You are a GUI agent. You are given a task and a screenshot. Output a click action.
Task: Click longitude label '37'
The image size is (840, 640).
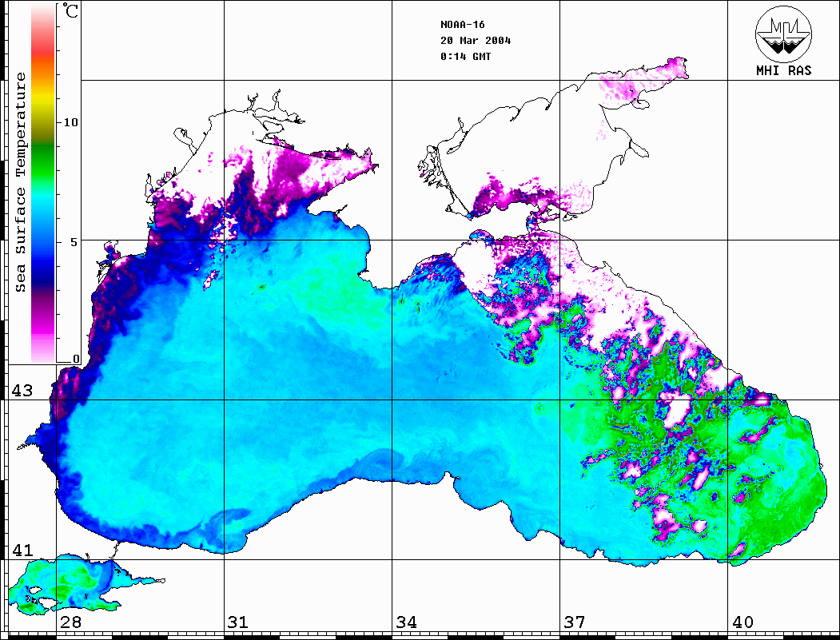[x=575, y=622]
